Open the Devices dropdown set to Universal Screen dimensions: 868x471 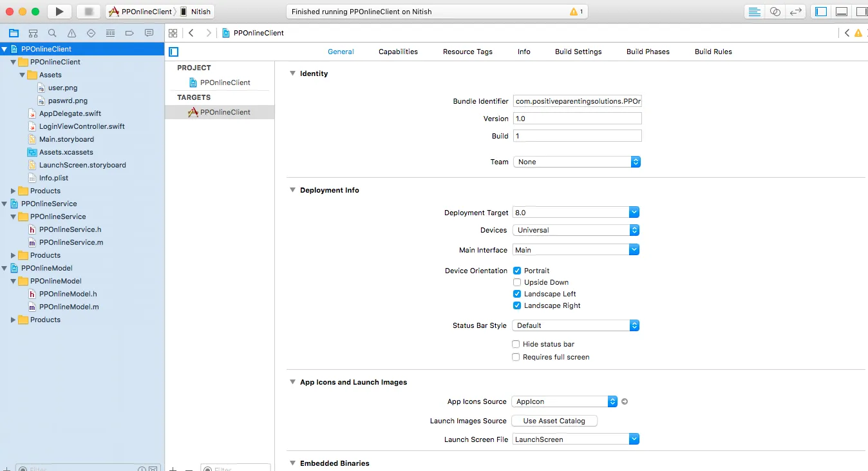pos(576,230)
